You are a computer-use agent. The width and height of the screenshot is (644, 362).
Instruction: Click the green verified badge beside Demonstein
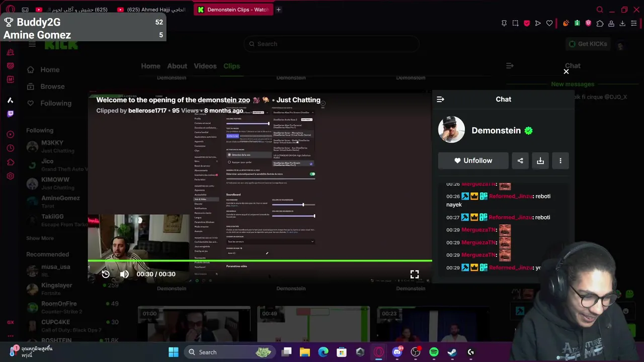(528, 131)
